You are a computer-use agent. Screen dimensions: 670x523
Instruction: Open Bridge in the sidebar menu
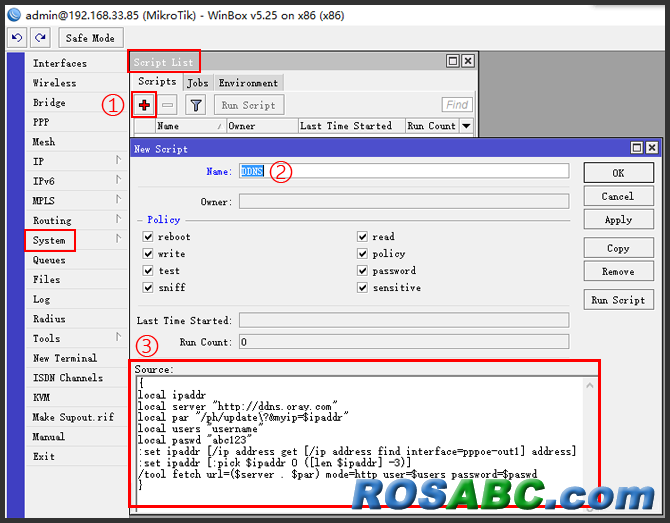[x=76, y=103]
